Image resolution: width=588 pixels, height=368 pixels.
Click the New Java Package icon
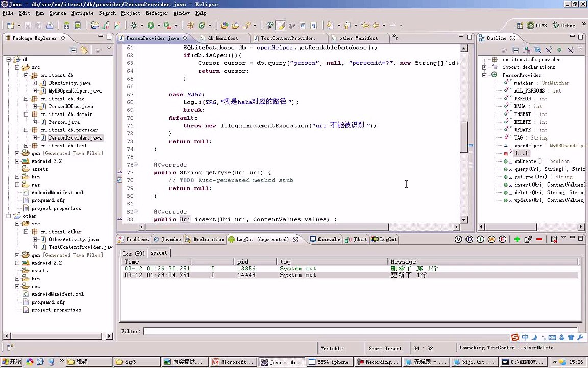pos(190,26)
